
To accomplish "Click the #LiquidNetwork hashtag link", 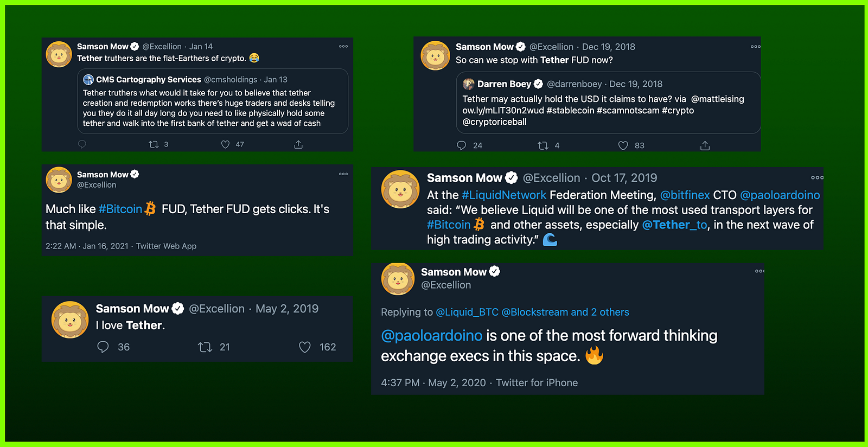I will tap(504, 195).
